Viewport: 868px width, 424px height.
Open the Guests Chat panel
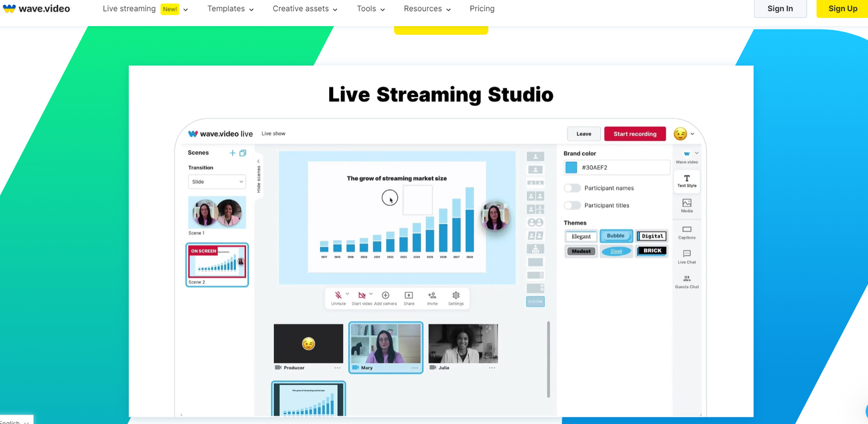tap(687, 282)
